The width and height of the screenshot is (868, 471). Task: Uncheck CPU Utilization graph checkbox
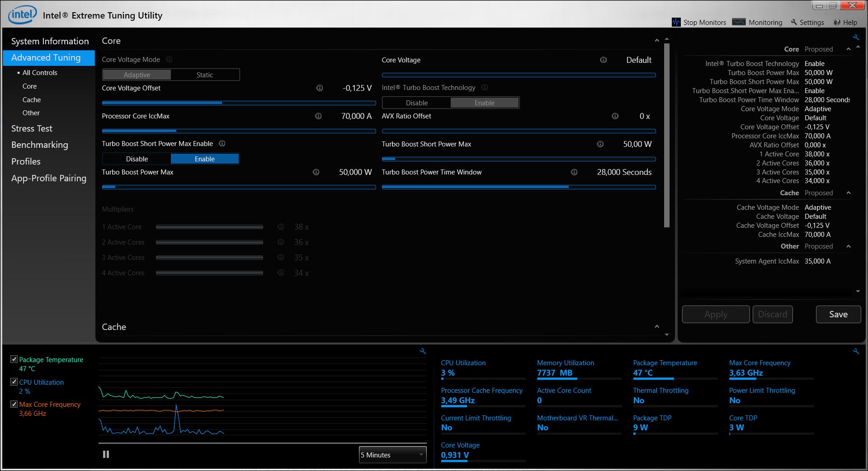pos(14,382)
